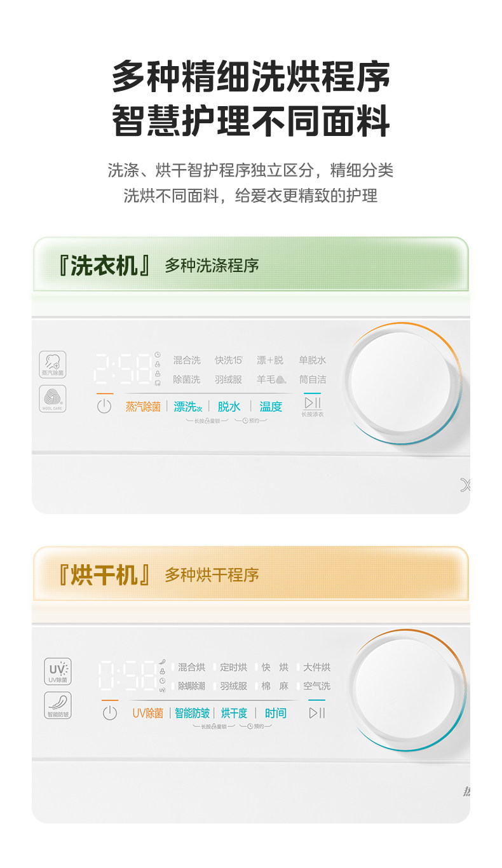The width and height of the screenshot is (502, 868).
Task: Tap the washer start/pause icon
Action: pos(313,403)
